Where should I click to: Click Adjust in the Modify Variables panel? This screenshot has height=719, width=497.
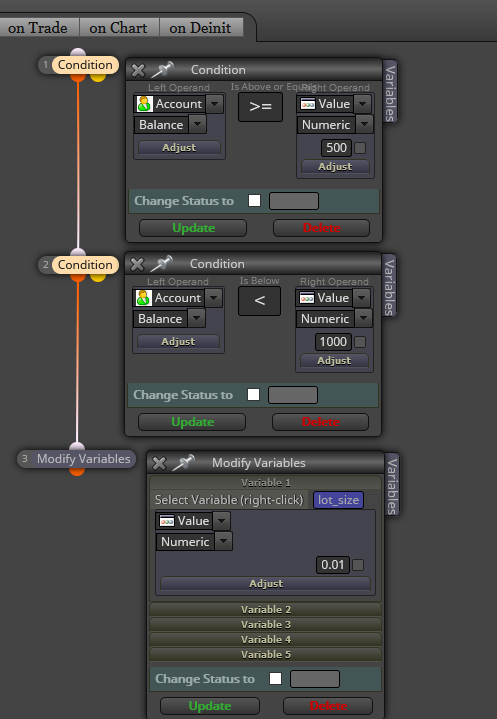pyautogui.click(x=266, y=584)
